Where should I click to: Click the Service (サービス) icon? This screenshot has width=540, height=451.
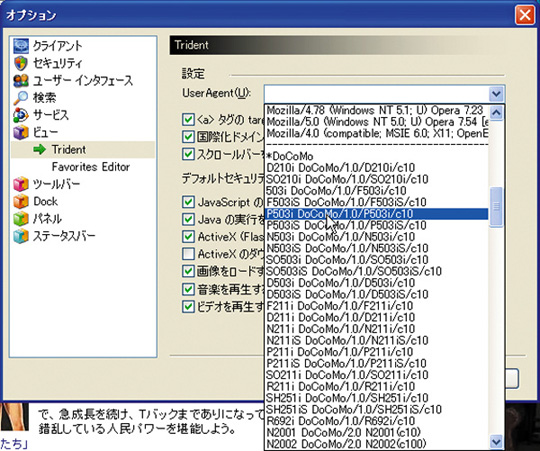[x=21, y=115]
